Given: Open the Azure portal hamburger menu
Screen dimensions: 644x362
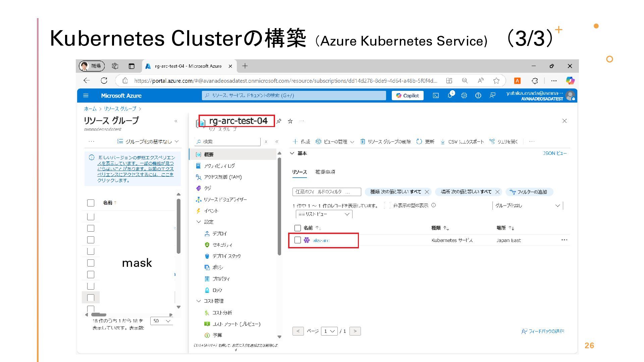Looking at the screenshot, I should point(86,96).
